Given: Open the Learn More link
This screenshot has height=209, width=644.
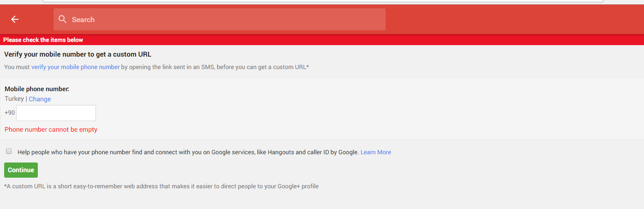Looking at the screenshot, I should [x=376, y=152].
